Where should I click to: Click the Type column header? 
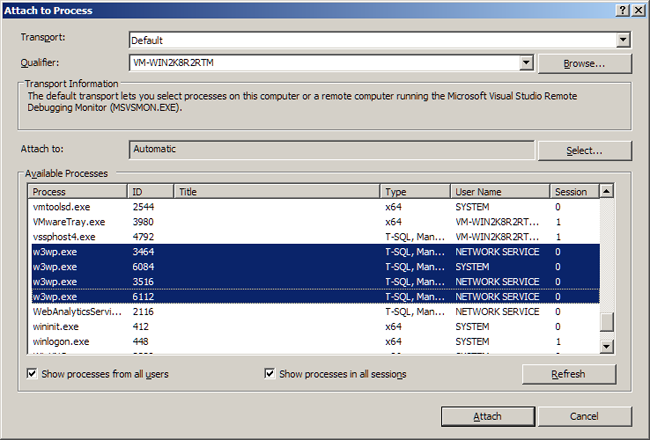tap(415, 191)
